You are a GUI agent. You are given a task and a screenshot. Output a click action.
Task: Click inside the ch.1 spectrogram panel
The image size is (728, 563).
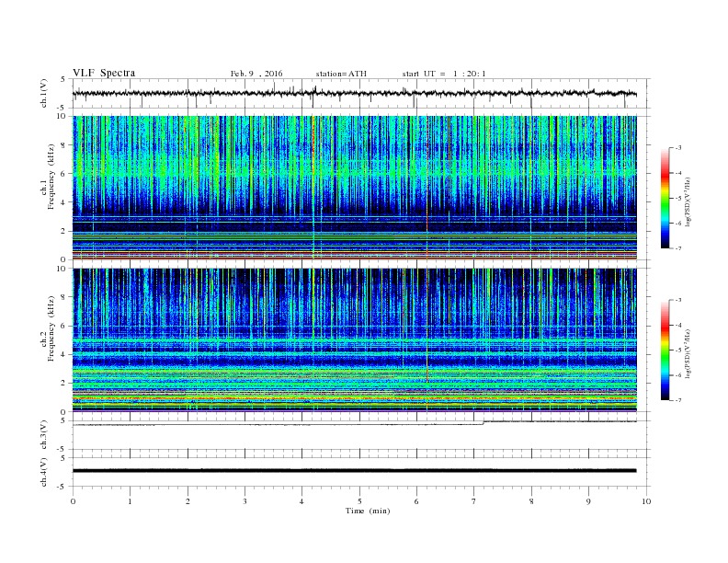(x=355, y=188)
